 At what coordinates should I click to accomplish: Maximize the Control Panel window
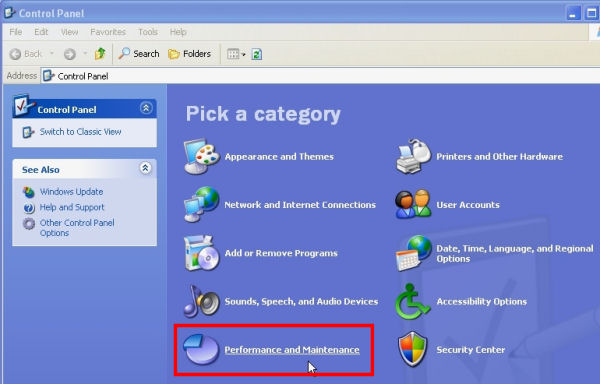pyautogui.click(x=591, y=14)
